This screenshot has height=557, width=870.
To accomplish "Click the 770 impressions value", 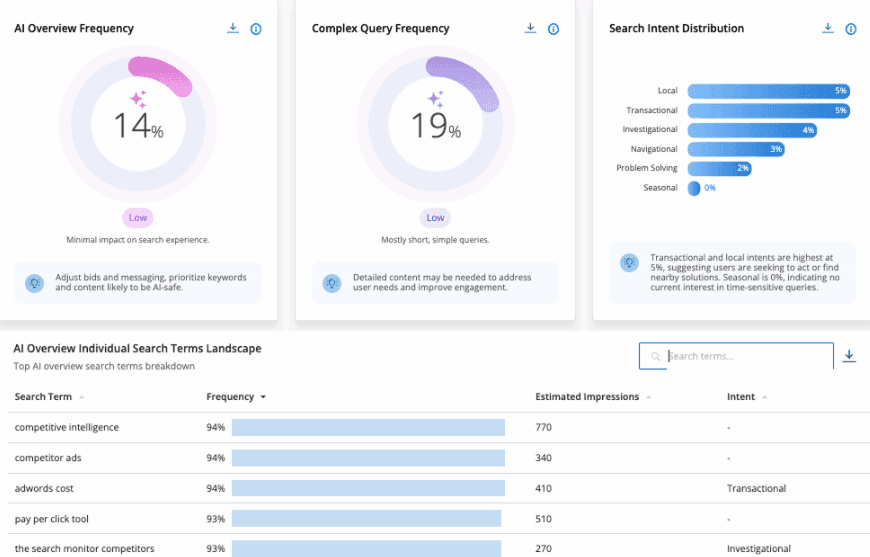I will pyautogui.click(x=544, y=427).
